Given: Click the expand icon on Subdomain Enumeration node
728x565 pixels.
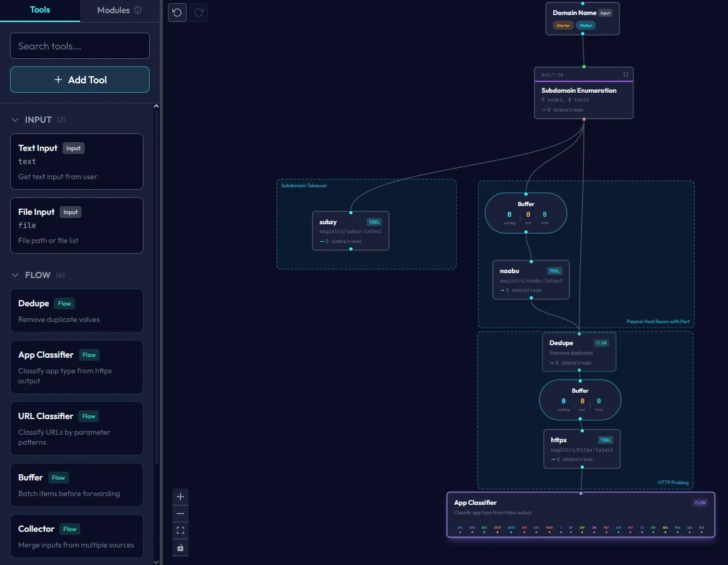Looking at the screenshot, I should point(625,74).
